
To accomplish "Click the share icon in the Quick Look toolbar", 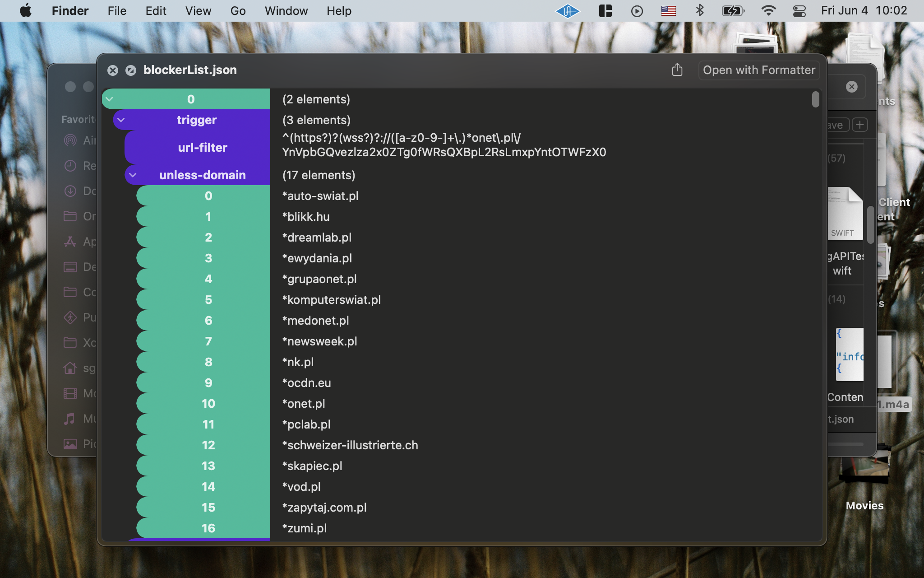I will coord(677,70).
